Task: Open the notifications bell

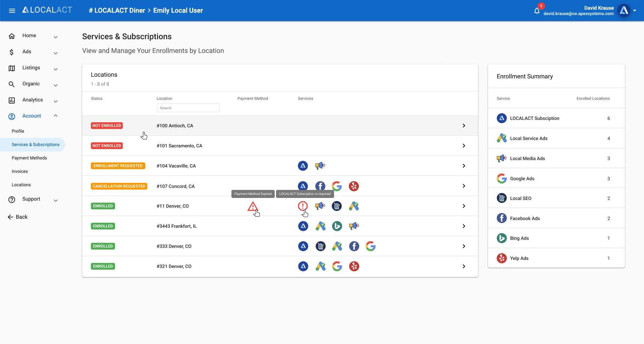Action: click(x=537, y=11)
